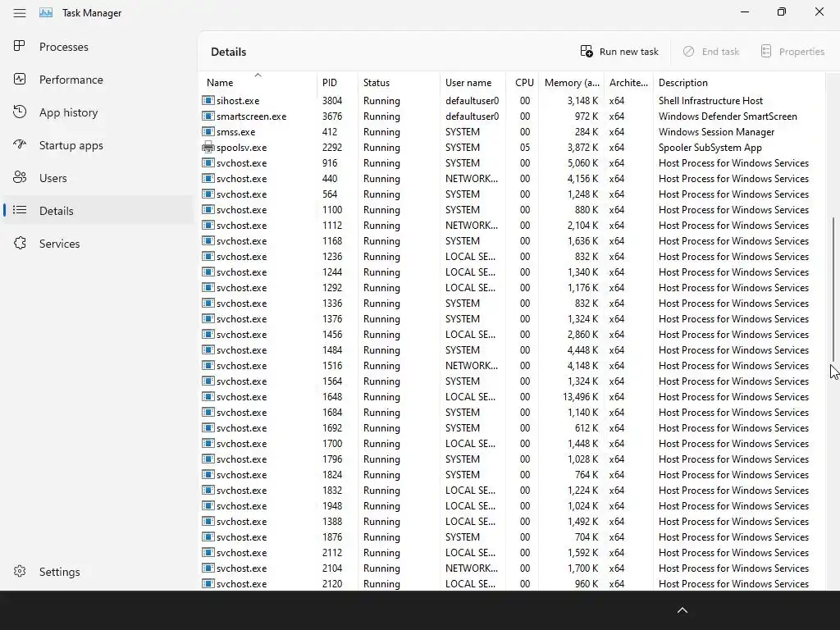
Task: Click the 5,060 K memory value
Action: (583, 162)
